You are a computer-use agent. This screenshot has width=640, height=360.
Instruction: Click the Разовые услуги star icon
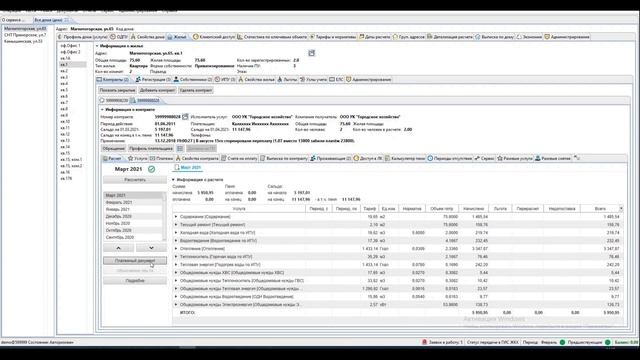[x=500, y=158]
